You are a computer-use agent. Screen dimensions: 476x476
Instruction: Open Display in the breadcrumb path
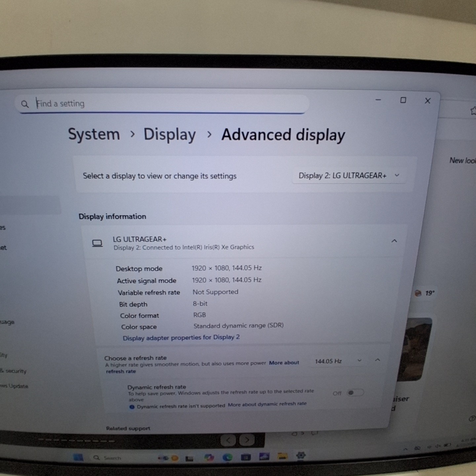pyautogui.click(x=170, y=135)
